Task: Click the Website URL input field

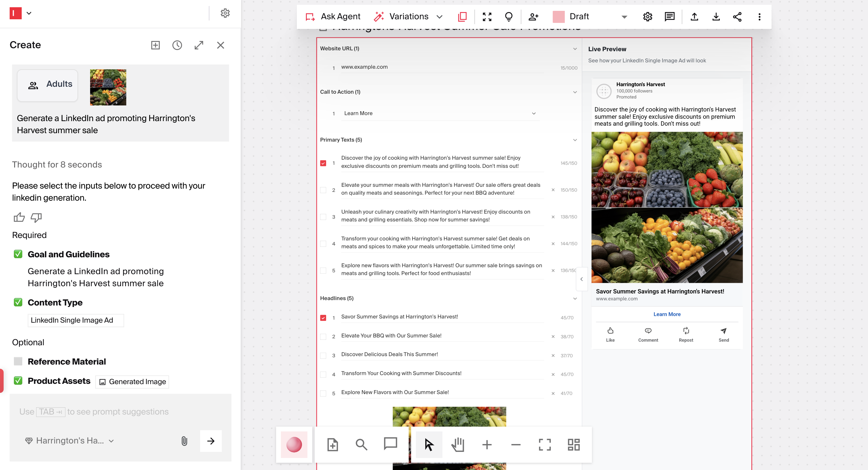Action: pos(442,67)
